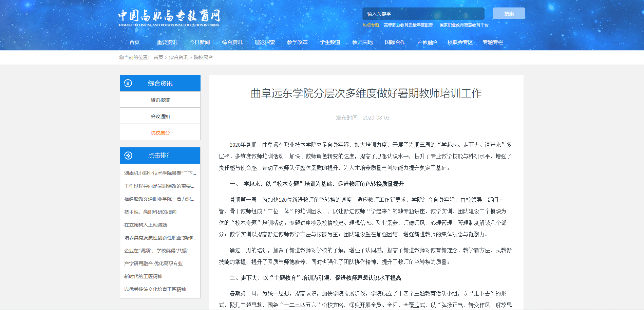The height and width of the screenshot is (310, 644).
Task: Click the 点击排行 sidebar header icon
Action: (x=128, y=156)
